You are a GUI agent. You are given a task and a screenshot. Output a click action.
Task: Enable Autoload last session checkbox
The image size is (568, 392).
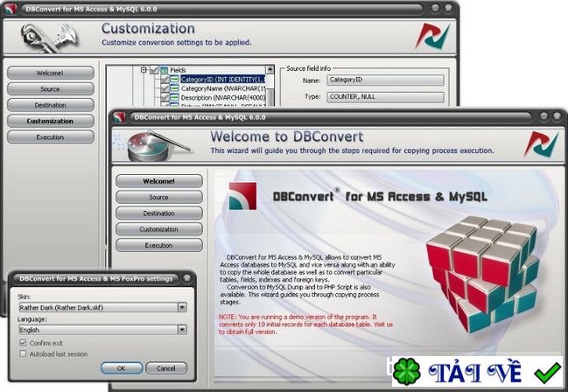23,353
